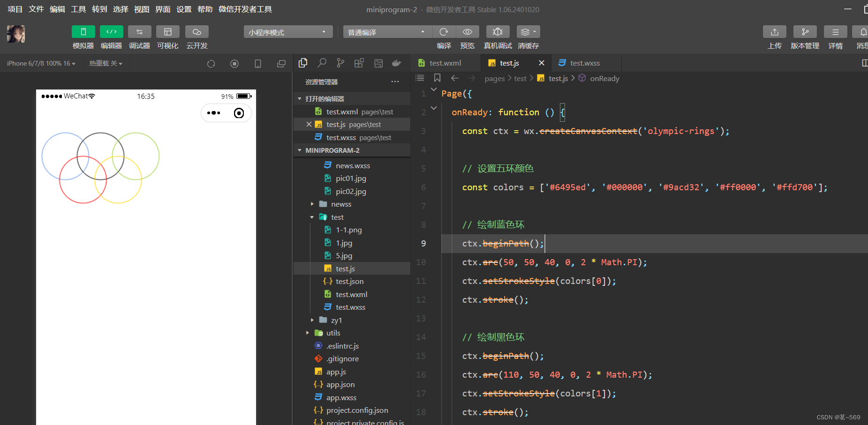
Task: Click the bookmark icon in breadcrumb bar
Action: pyautogui.click(x=438, y=78)
